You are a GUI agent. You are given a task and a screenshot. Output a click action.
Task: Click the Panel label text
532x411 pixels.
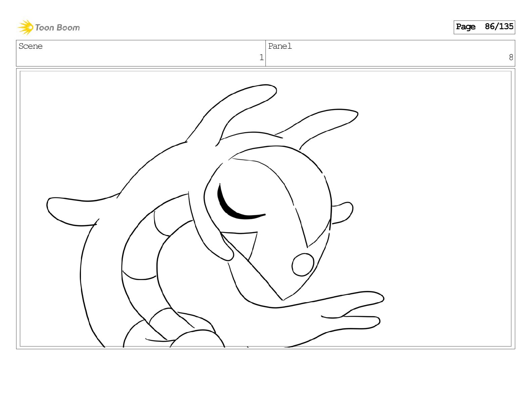280,46
